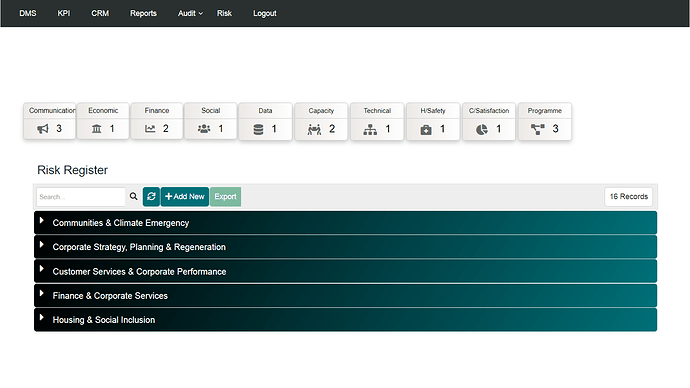Viewport: 690px width, 388px height.
Task: Click the Programme count value 3
Action: [555, 129]
